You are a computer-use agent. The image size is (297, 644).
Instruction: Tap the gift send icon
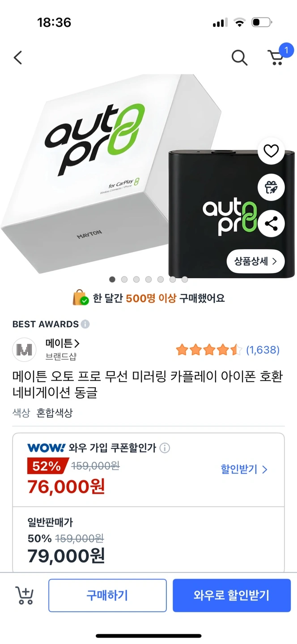271,187
